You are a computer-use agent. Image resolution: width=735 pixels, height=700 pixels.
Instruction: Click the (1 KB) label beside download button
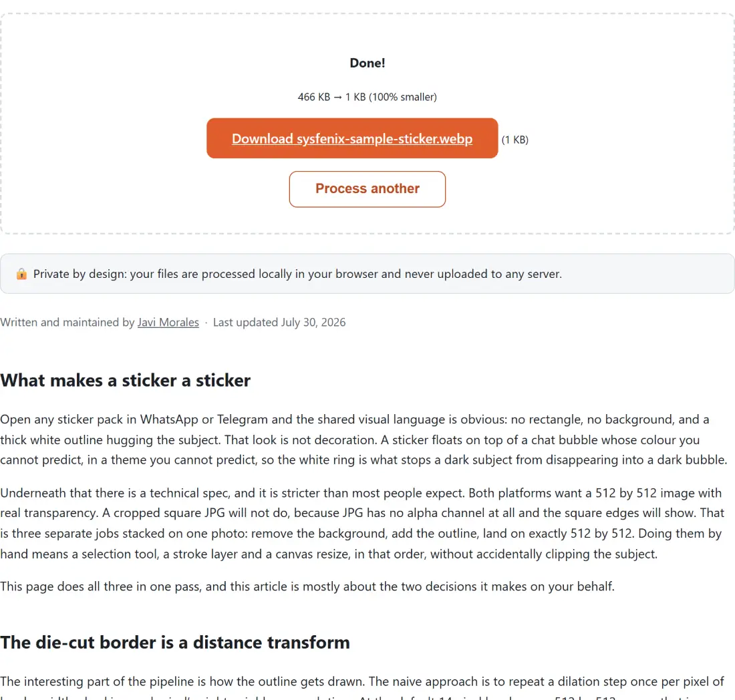coord(514,140)
